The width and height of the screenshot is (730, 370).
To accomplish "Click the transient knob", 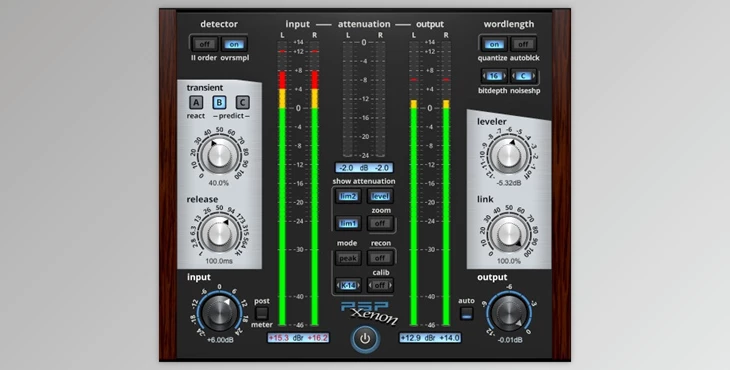I will (x=219, y=155).
